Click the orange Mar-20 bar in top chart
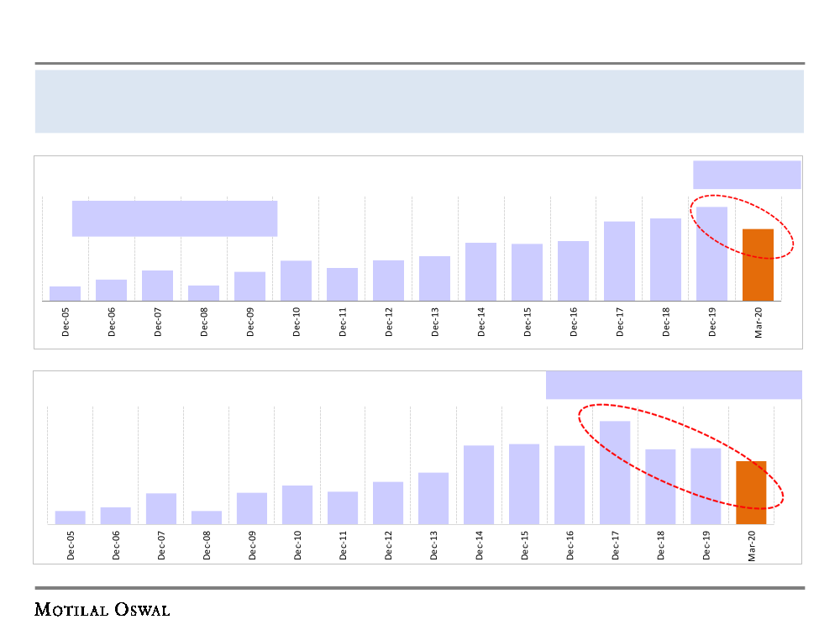840x630 pixels. pyautogui.click(x=758, y=265)
